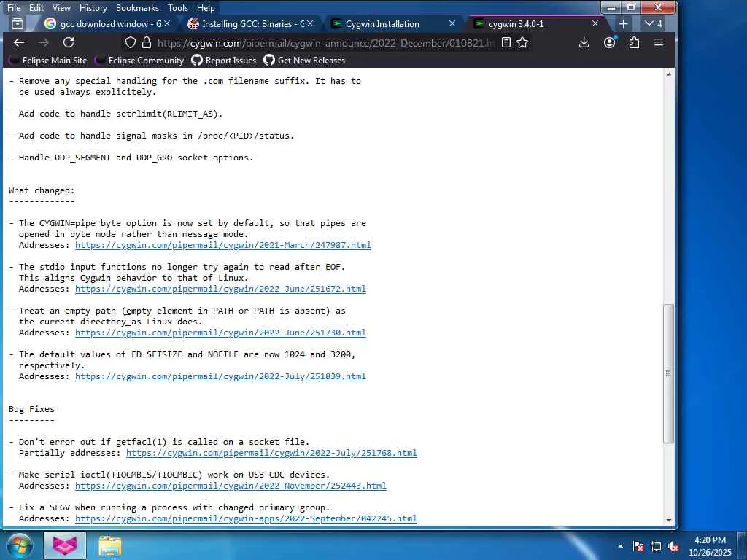The width and height of the screenshot is (747, 560).
Task: Open the Downloads panel
Action: click(x=584, y=43)
